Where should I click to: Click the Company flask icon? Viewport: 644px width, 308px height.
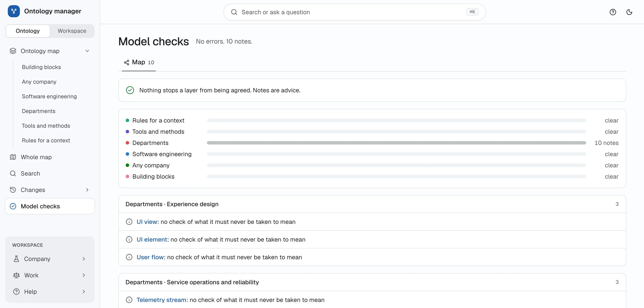(16, 259)
